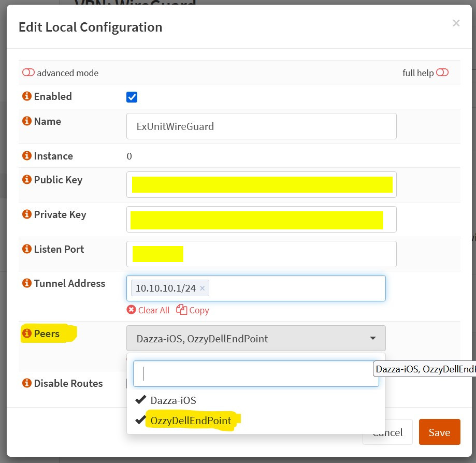Click the info icon beside Instance
The height and width of the screenshot is (463, 476).
[x=27, y=156]
